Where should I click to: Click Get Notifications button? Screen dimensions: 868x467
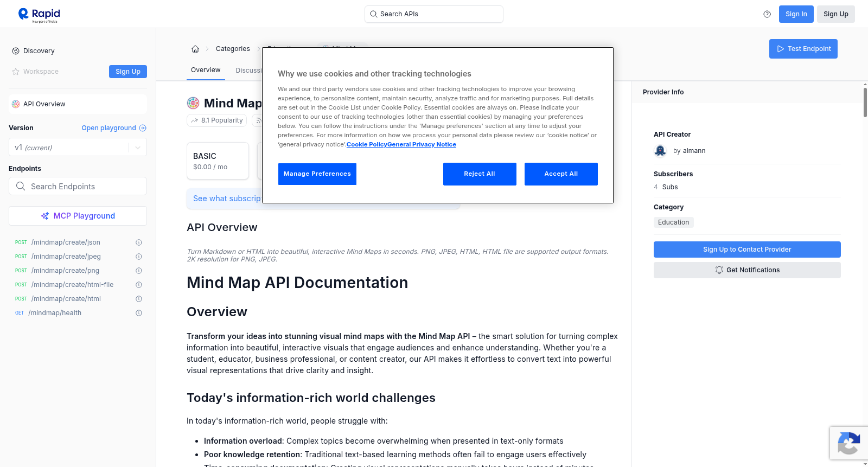[747, 270]
